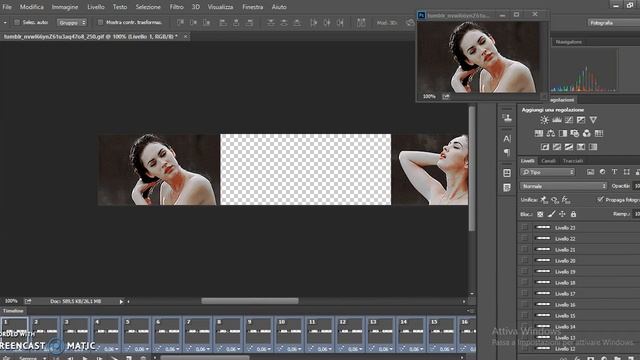The image size is (640, 360).
Task: Add a Levels adjustment (histogram icon)
Action: pos(556,120)
